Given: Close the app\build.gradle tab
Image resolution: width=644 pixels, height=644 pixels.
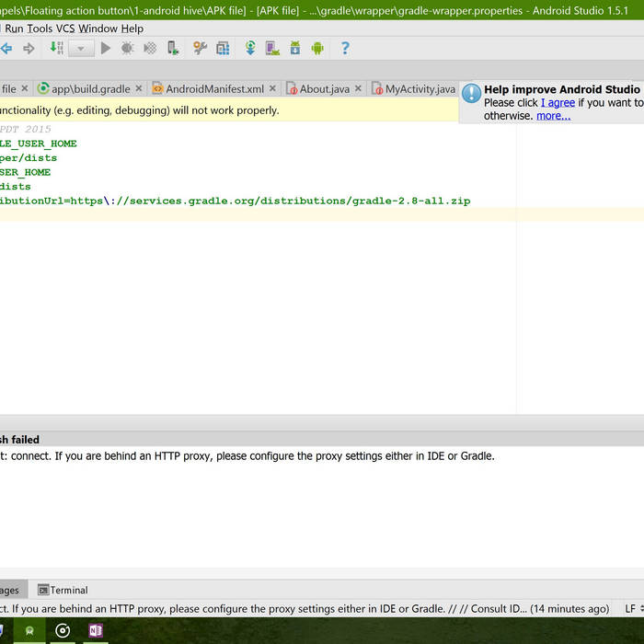Looking at the screenshot, I should pyautogui.click(x=139, y=88).
